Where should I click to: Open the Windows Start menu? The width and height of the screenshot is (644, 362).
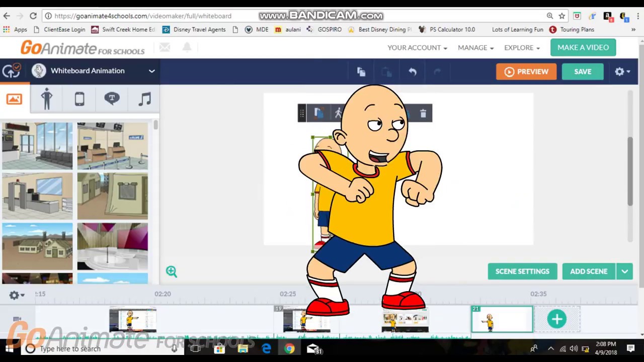pyautogui.click(x=9, y=348)
